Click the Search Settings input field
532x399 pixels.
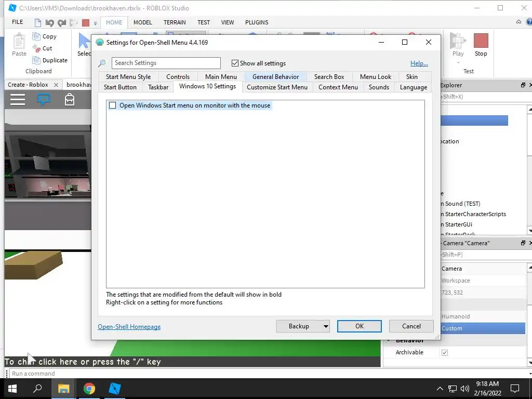coord(166,63)
